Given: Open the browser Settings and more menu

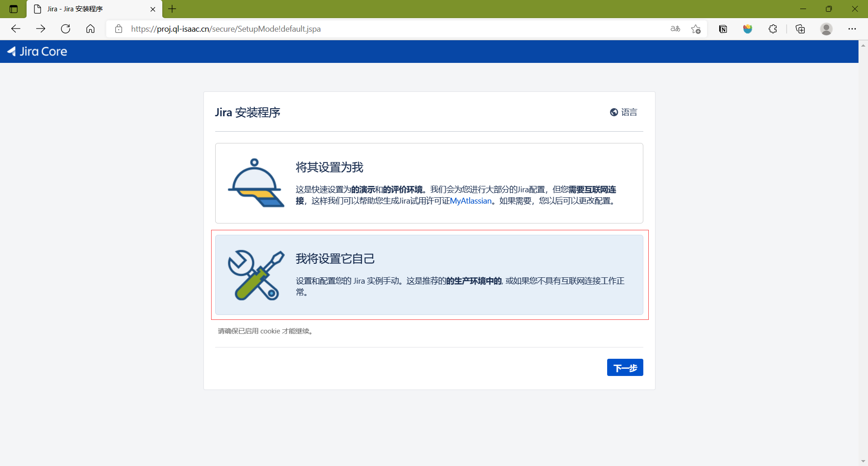Looking at the screenshot, I should point(853,29).
